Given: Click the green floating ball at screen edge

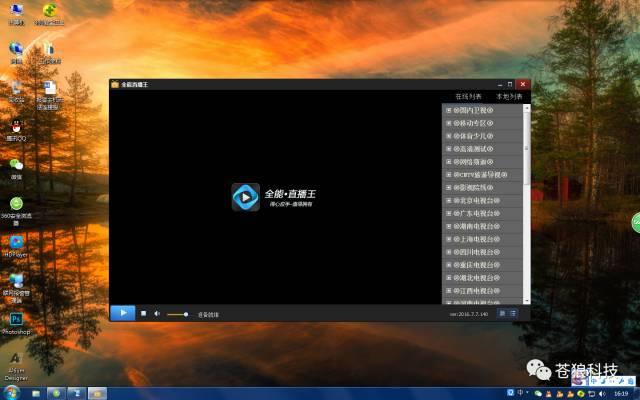Looking at the screenshot, I should 636,223.
